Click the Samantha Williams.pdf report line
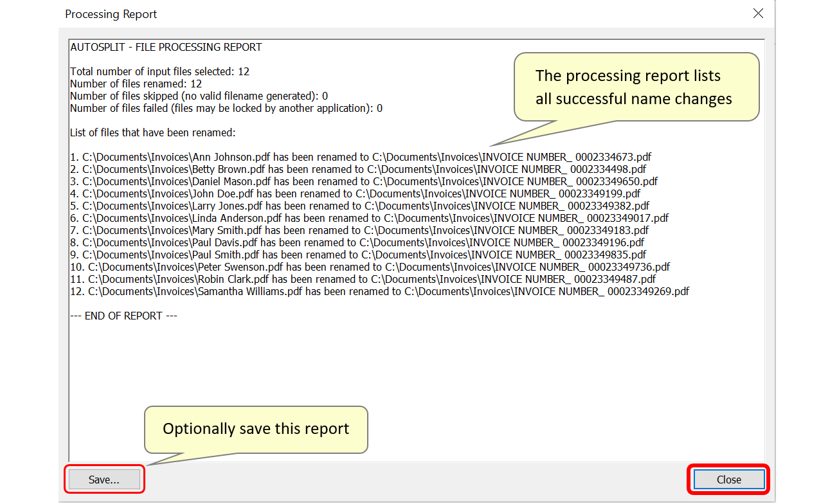The image size is (839, 504). pos(380,291)
